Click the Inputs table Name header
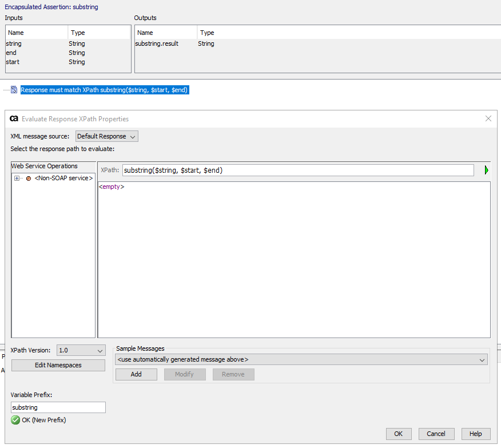 [x=37, y=33]
